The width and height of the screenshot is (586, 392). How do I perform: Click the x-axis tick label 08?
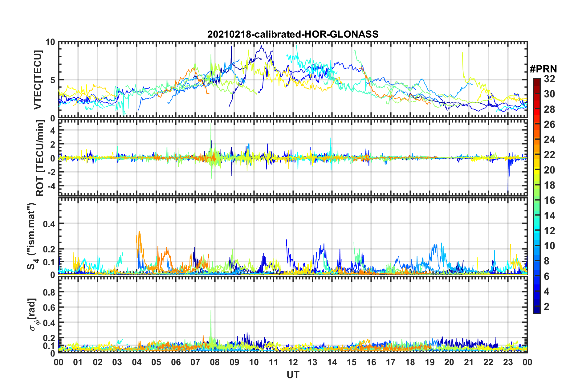point(215,362)
